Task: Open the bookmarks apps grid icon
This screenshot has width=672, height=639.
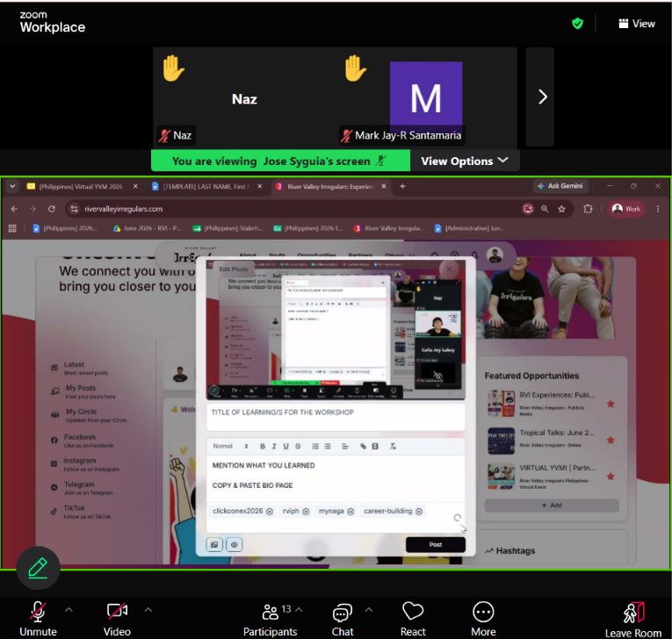Action: coord(12,228)
